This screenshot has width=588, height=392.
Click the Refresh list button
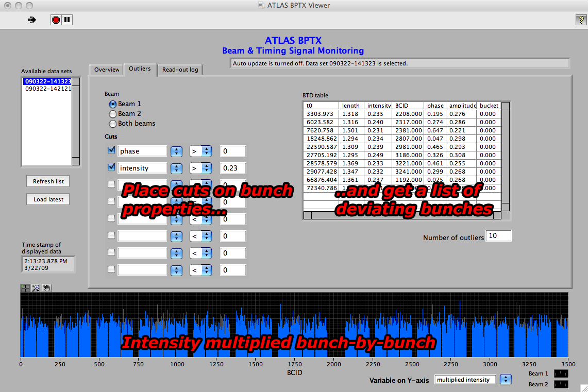coord(48,181)
